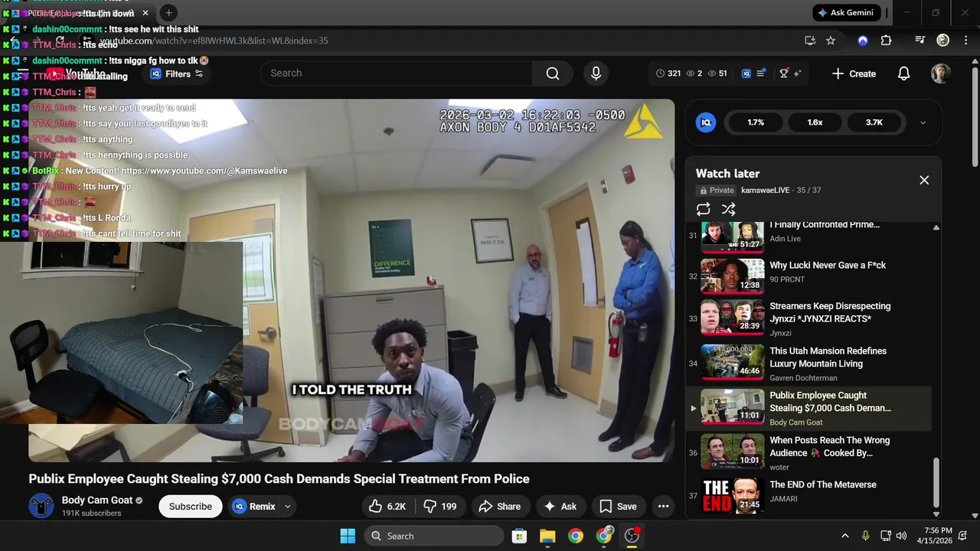
Task: Open the Windows Start menu
Action: (348, 536)
